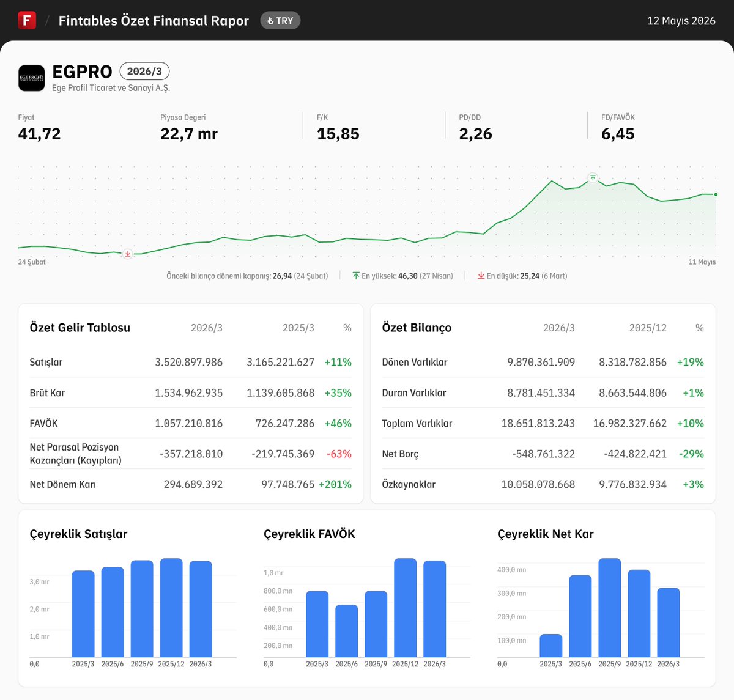Click the FD/FAVÖK value 6,45
Screen dimensions: 734x700
point(618,134)
